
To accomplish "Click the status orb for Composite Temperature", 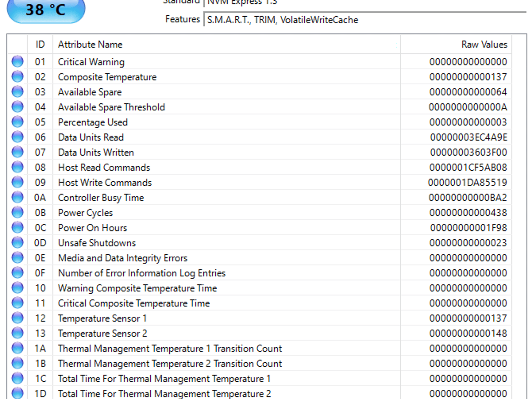I will coord(18,77).
